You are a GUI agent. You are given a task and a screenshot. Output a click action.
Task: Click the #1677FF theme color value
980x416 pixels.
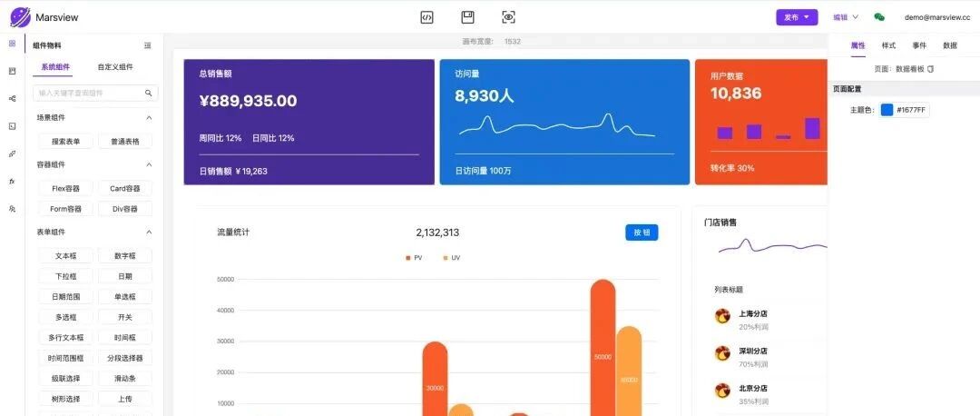[913, 110]
